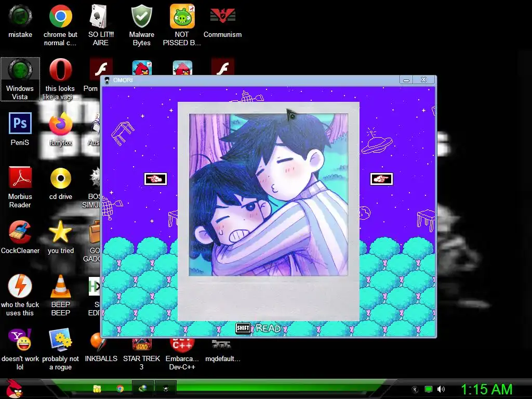Switch to the Internet Explorer taskbar button

[x=142, y=389]
